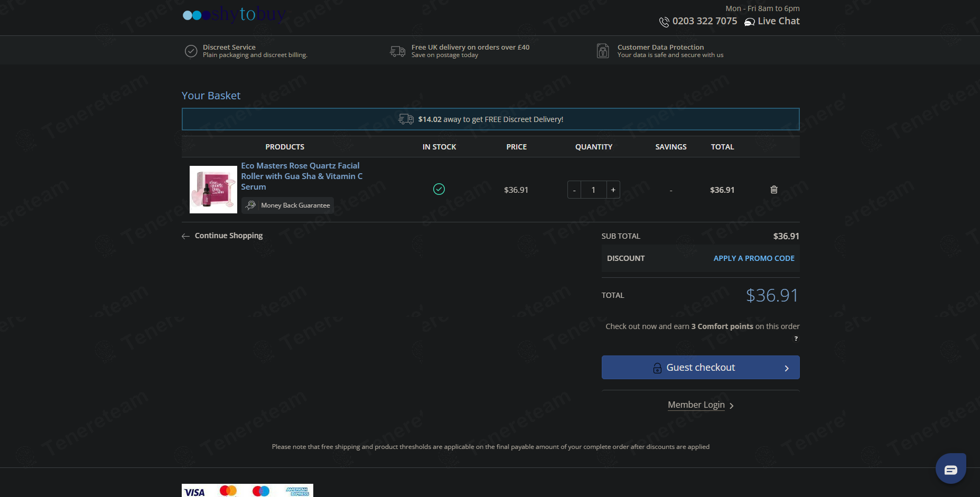Click the Customer Data Protection lock icon
980x497 pixels.
(x=603, y=51)
